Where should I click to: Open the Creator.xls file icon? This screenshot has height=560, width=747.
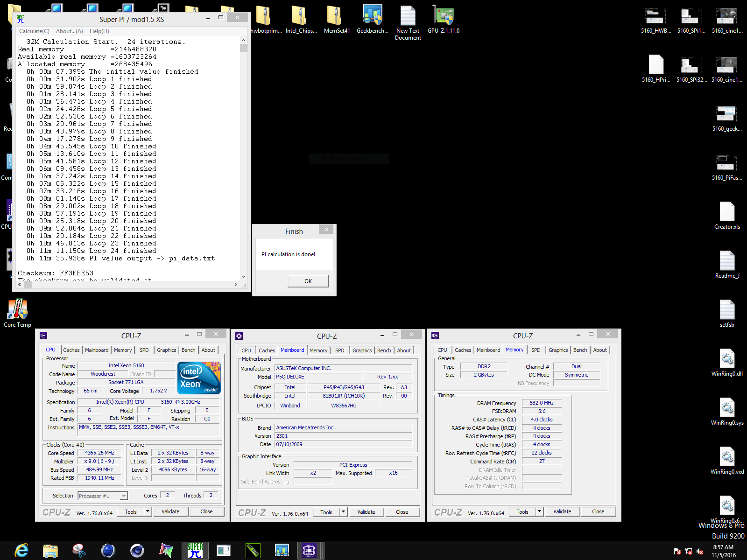pyautogui.click(x=727, y=216)
